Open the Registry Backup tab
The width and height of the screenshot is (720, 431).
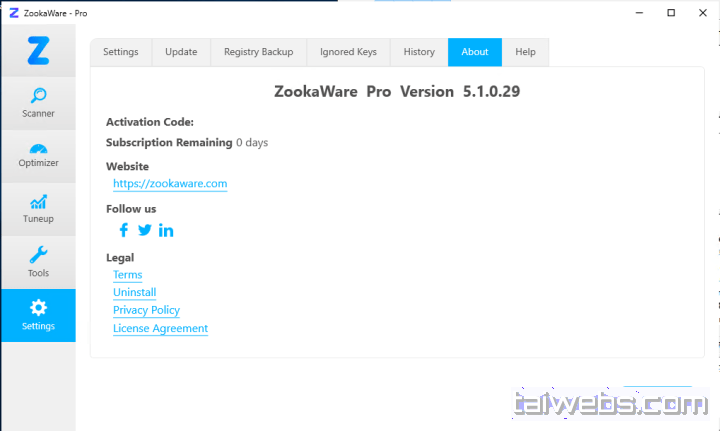click(259, 52)
